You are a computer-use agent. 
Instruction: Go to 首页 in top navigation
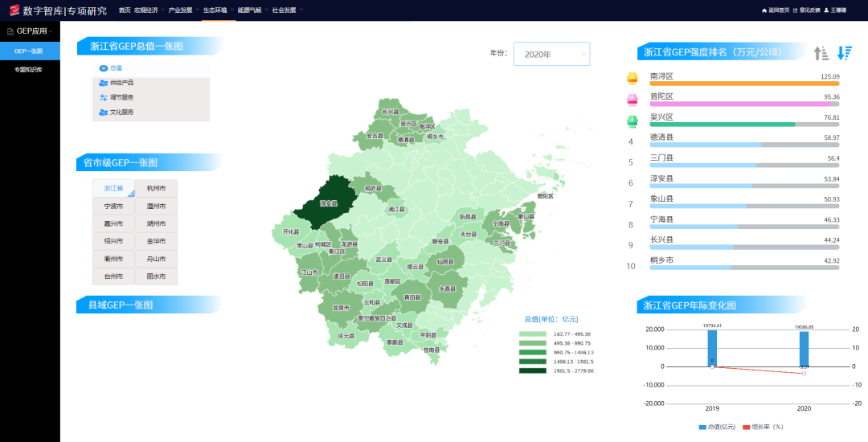coord(125,10)
